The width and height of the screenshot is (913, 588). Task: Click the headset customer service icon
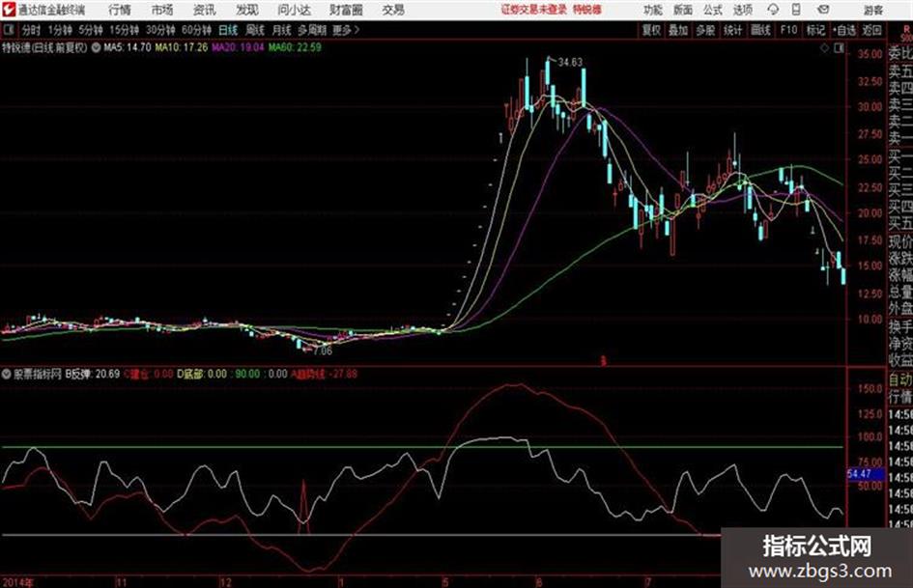773,10
